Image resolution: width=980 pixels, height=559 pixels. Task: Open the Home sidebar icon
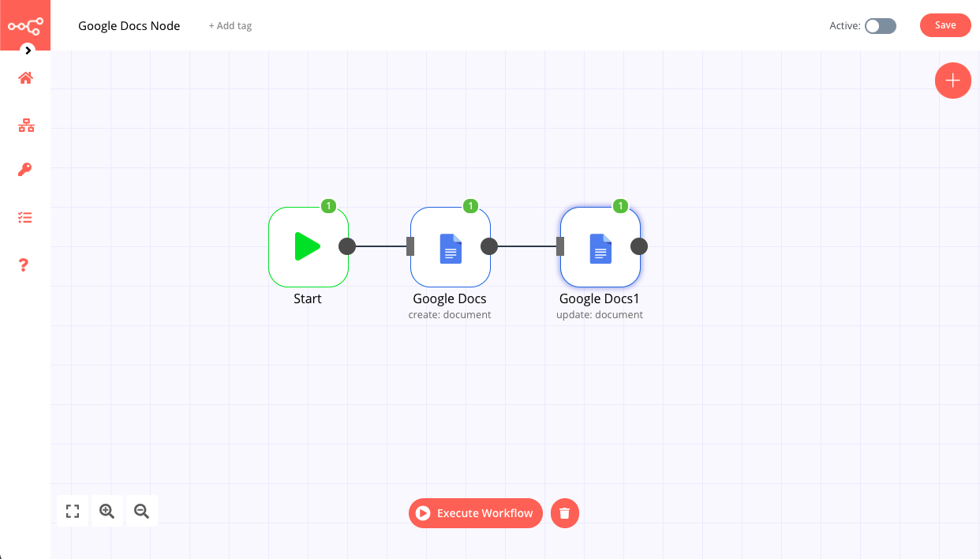pyautogui.click(x=24, y=78)
